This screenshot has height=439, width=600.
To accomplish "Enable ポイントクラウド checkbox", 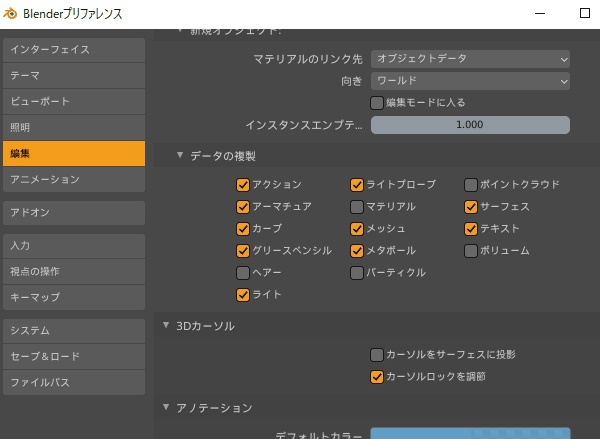I will tap(471, 185).
